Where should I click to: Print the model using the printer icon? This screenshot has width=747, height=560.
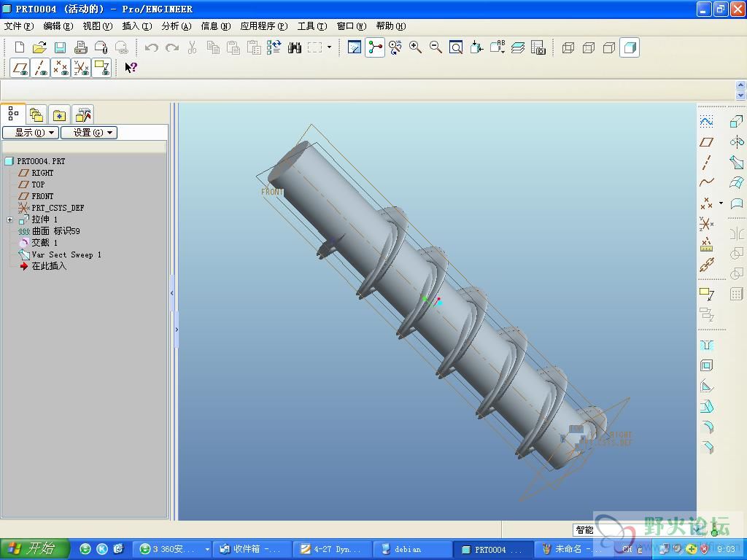80,47
